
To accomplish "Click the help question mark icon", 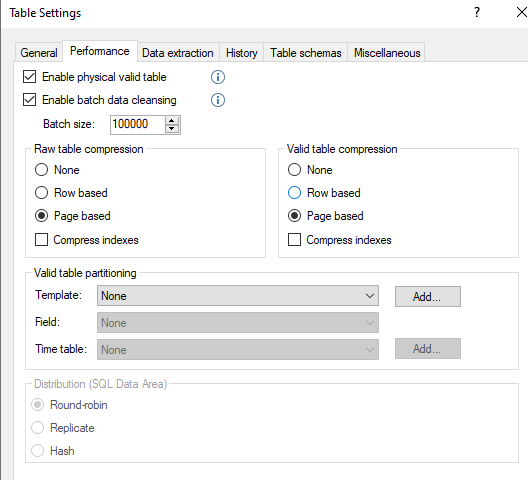I will 477,12.
